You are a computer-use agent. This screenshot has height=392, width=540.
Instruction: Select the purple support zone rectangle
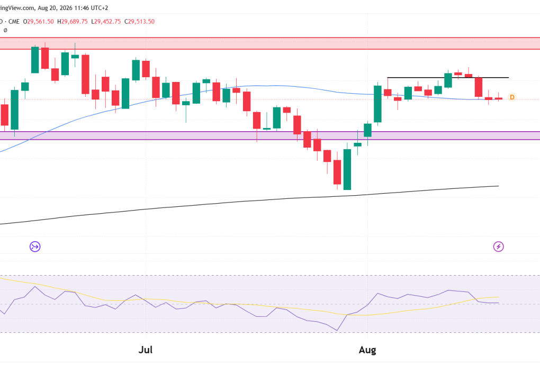(x=270, y=135)
